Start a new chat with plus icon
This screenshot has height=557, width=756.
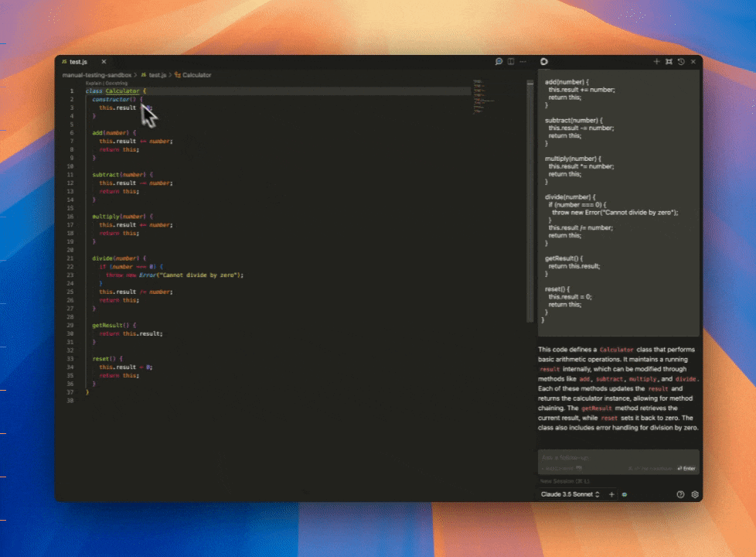coord(656,62)
